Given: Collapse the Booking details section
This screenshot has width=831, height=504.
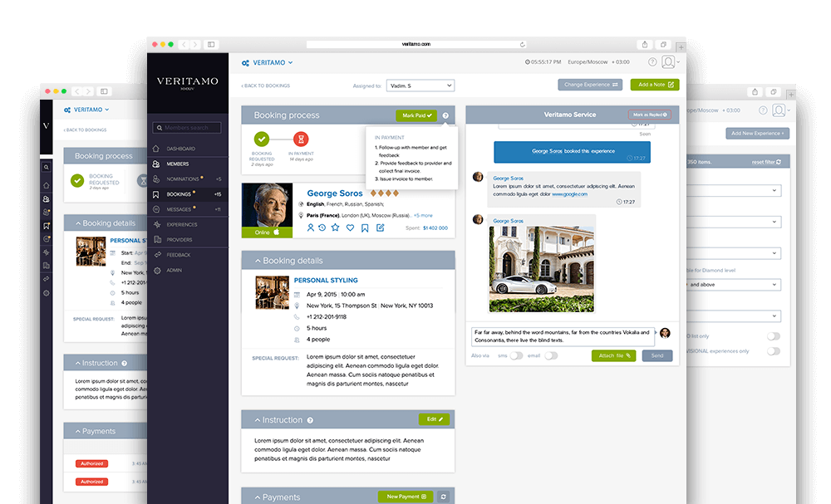Looking at the screenshot, I should click(x=257, y=261).
